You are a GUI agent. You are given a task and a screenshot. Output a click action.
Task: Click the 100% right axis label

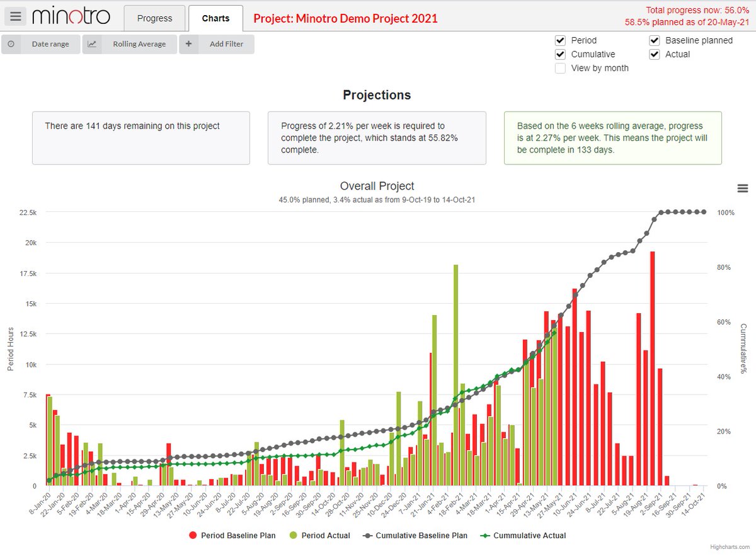tap(725, 212)
